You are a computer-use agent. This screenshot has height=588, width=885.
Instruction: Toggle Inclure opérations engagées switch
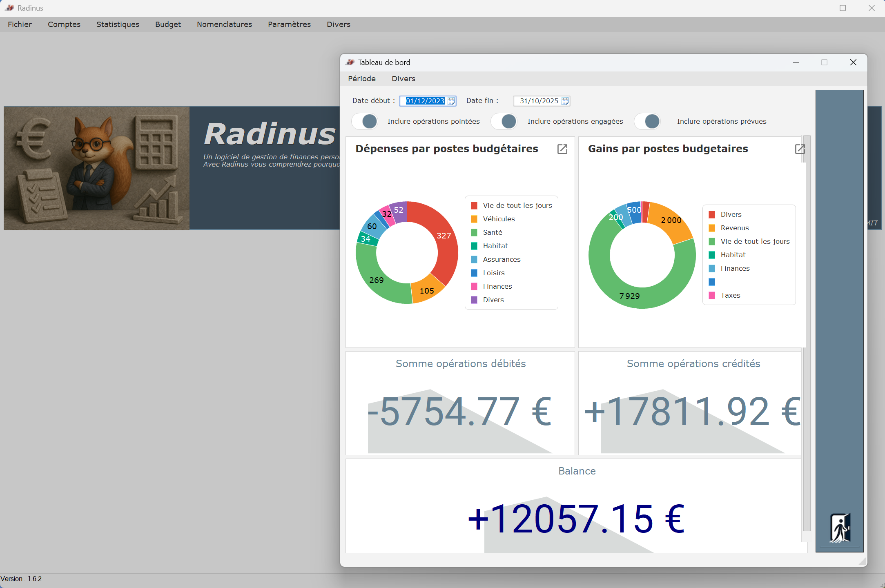tap(504, 121)
